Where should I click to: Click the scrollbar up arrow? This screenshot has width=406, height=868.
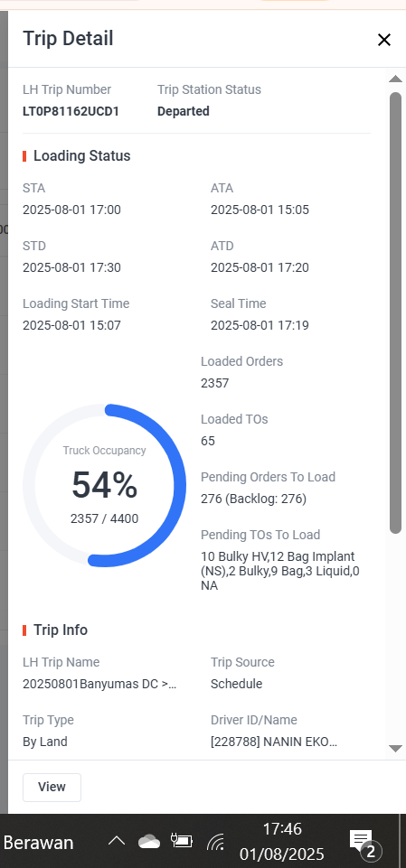click(395, 79)
